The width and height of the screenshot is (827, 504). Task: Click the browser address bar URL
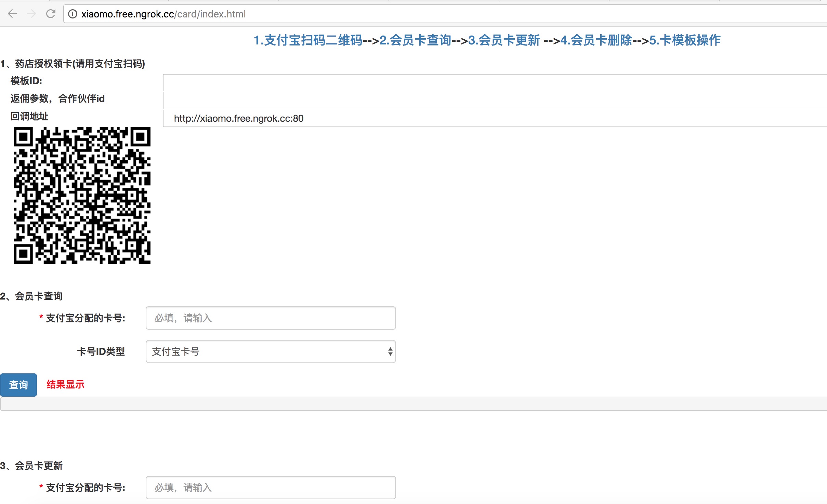(163, 14)
